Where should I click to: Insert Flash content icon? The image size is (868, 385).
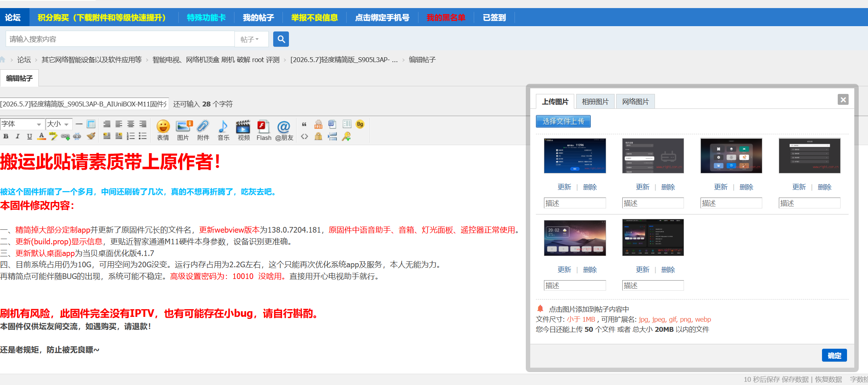[264, 130]
